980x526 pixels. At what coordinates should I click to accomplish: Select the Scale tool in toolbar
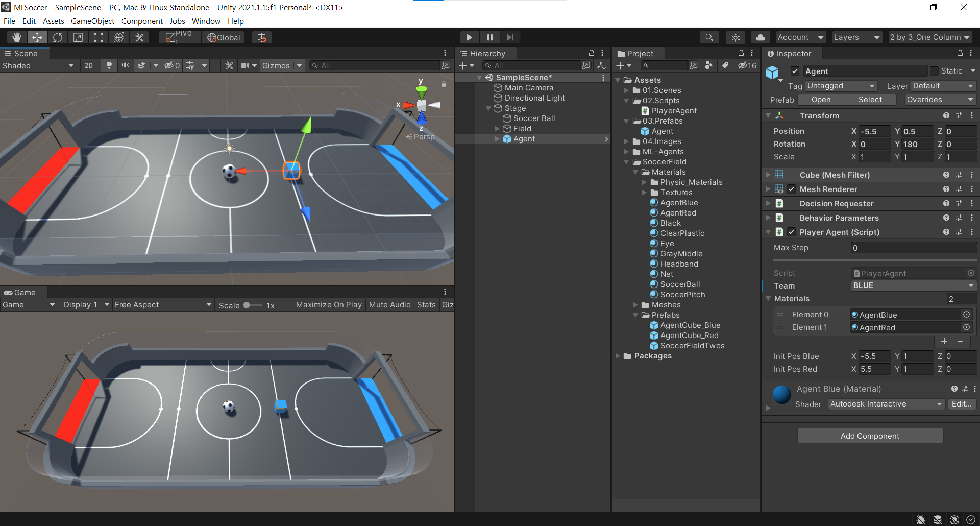[x=78, y=37]
